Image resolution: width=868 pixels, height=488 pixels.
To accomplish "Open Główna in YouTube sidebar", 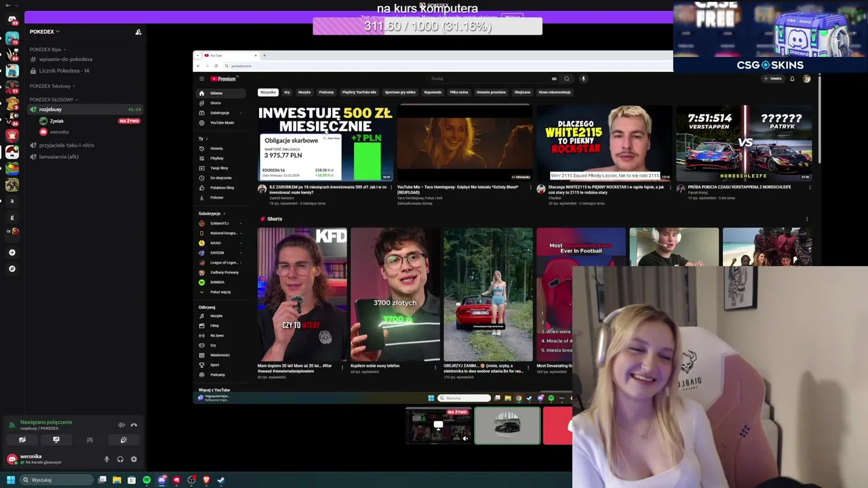I will (220, 94).
